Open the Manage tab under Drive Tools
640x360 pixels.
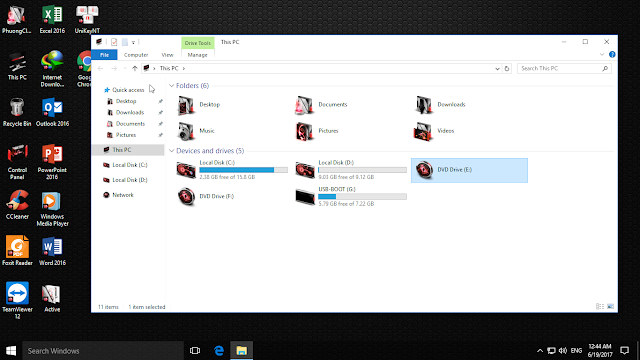[198, 55]
